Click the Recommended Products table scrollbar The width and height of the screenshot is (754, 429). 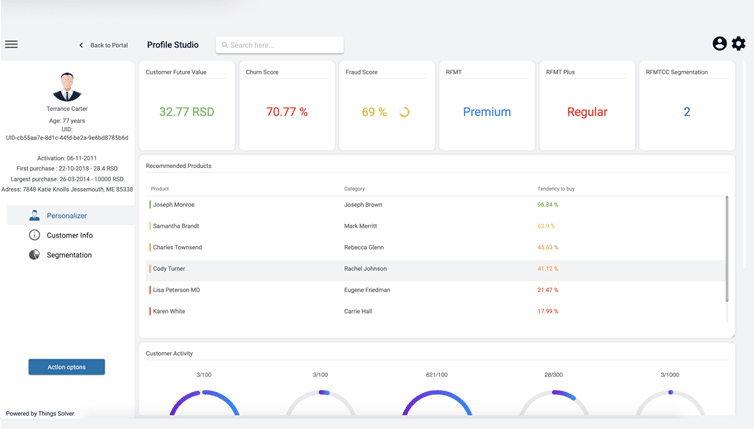[x=727, y=249]
